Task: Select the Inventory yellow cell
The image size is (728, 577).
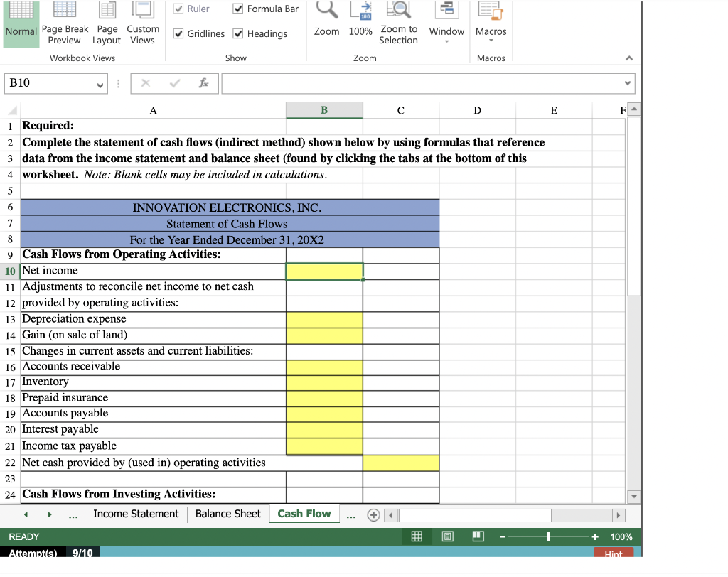Action: [324, 383]
